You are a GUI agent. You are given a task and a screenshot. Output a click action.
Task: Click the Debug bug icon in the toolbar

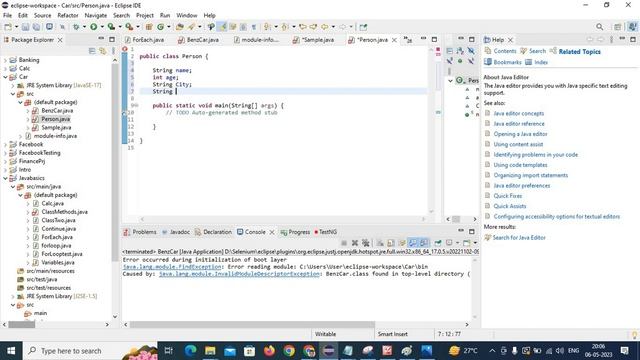point(76,27)
